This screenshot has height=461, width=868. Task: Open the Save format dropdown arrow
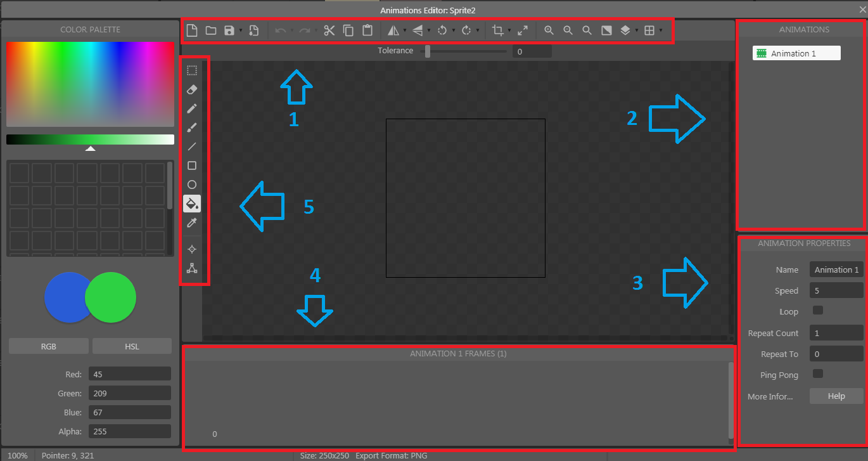coord(239,30)
